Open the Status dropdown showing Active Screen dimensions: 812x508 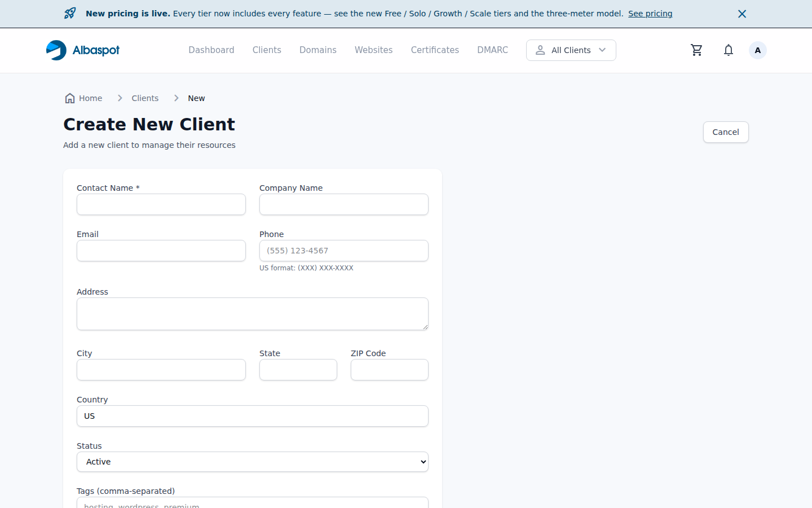(253, 462)
